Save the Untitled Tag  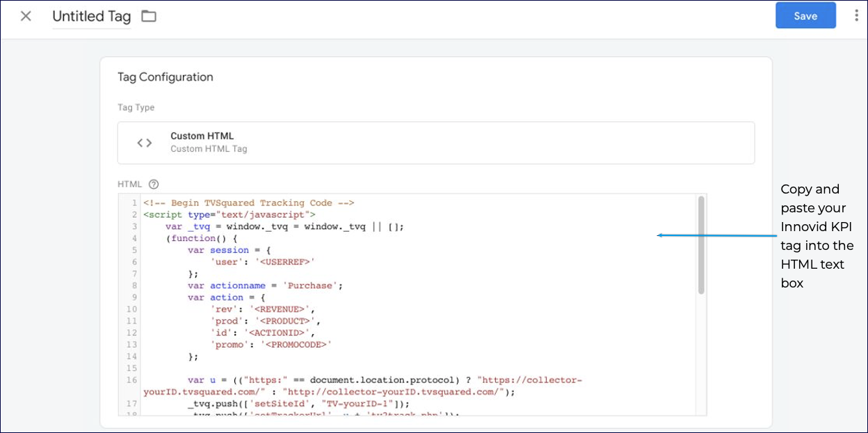click(805, 15)
